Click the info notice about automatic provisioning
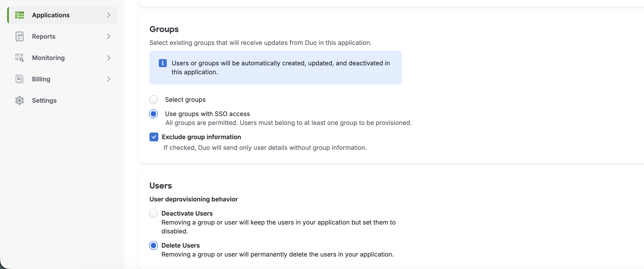Screen dimensions: 644x269 [x=276, y=68]
